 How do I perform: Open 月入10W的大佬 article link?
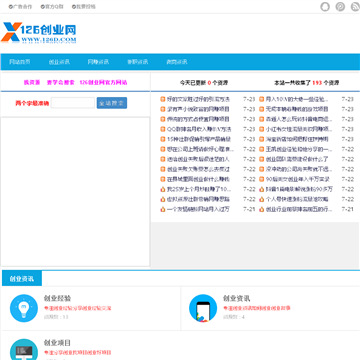[297, 99]
